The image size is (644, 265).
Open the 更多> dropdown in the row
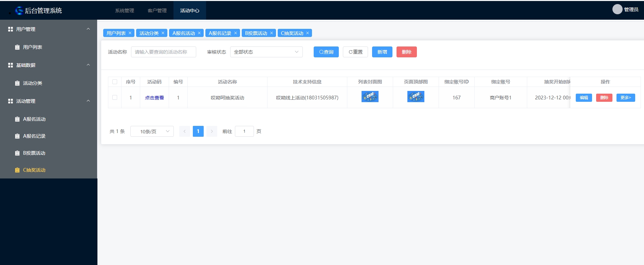tap(625, 98)
